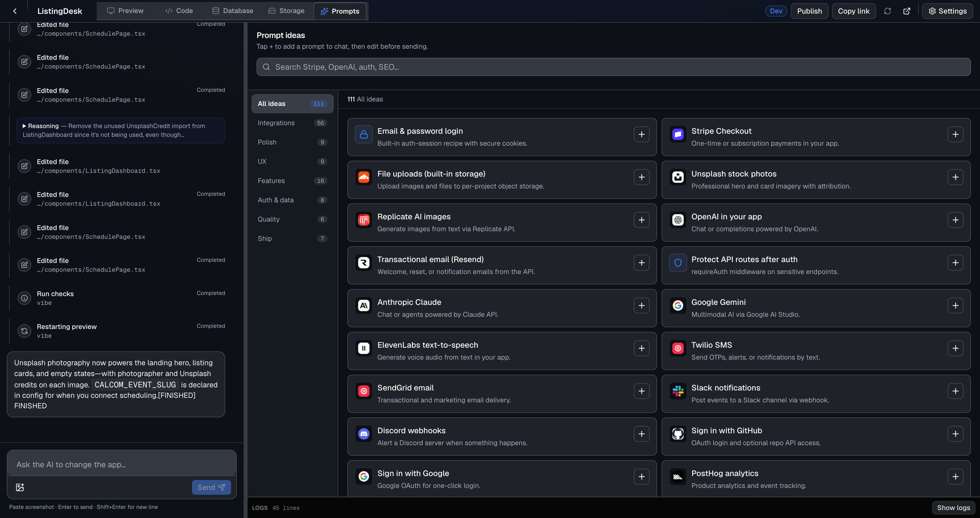Click the Restarting preview status icon
980x518 pixels.
pyautogui.click(x=24, y=331)
